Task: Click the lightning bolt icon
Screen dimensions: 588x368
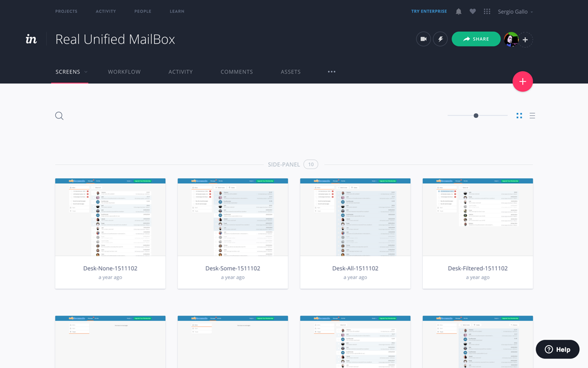Action: coord(440,39)
